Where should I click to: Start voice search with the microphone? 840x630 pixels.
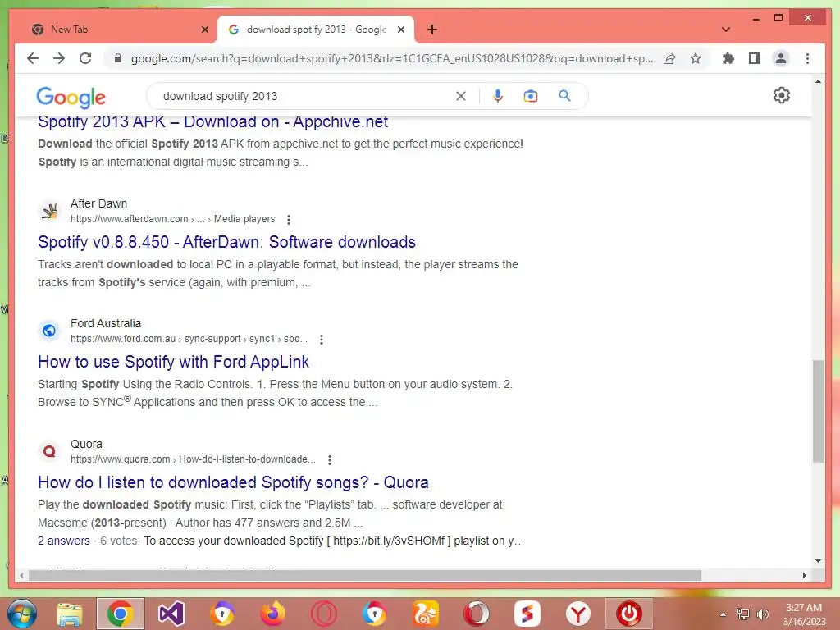pos(498,96)
